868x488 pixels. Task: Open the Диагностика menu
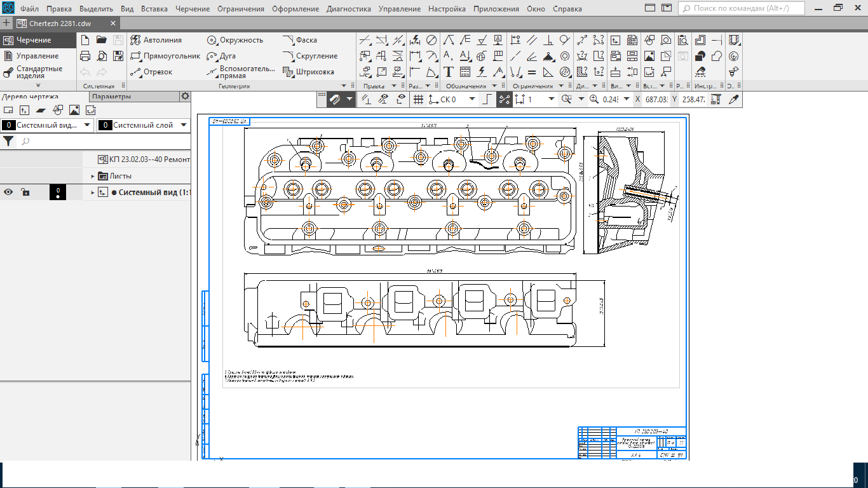click(x=349, y=9)
